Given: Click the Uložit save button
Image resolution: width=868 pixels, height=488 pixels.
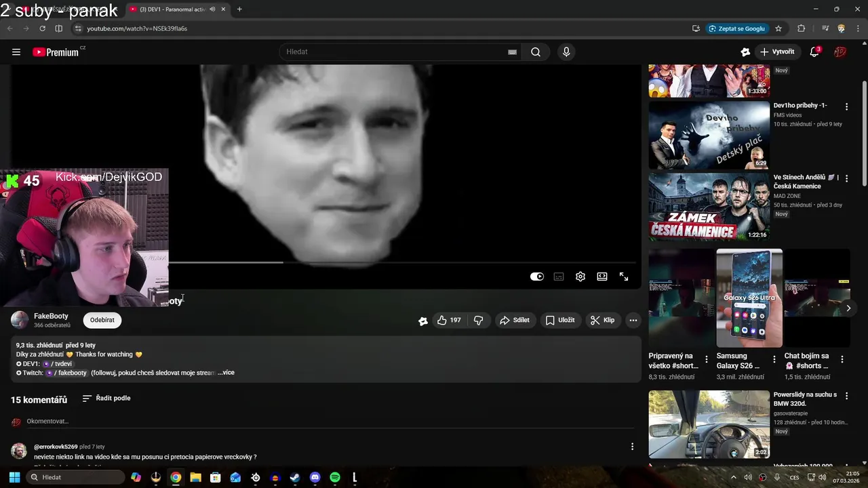Looking at the screenshot, I should click(560, 320).
